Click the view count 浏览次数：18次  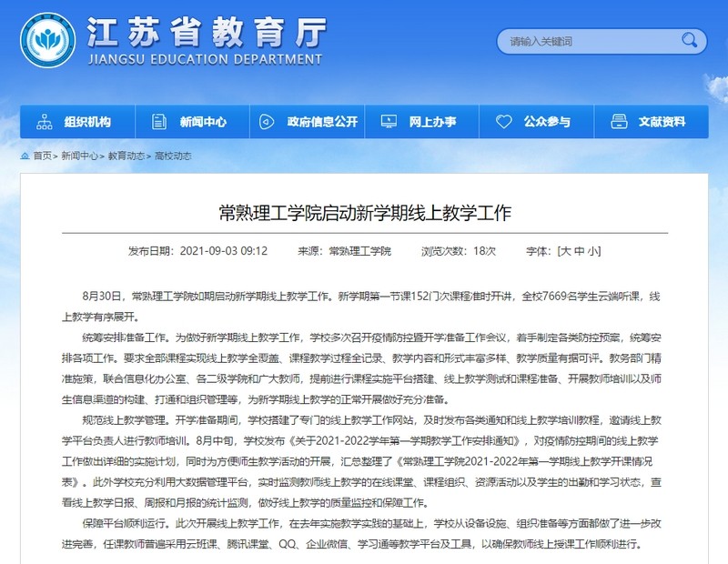(459, 251)
